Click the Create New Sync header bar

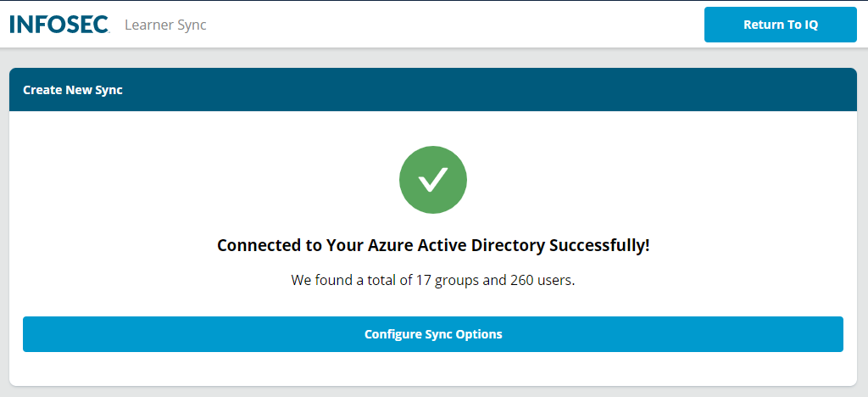point(433,90)
